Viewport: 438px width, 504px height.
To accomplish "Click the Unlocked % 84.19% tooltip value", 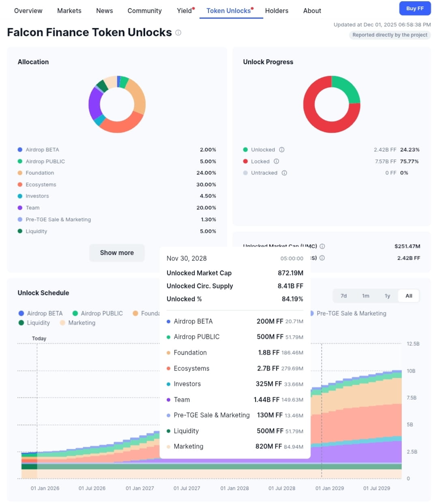I will coord(292,299).
